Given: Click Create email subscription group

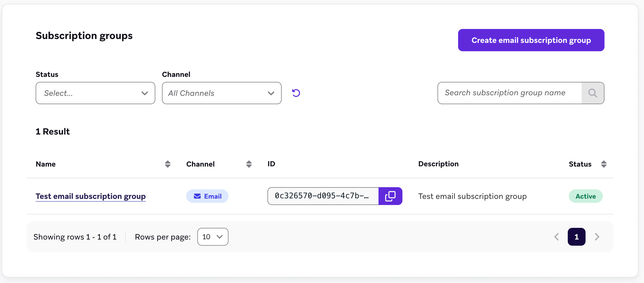Looking at the screenshot, I should pyautogui.click(x=530, y=40).
